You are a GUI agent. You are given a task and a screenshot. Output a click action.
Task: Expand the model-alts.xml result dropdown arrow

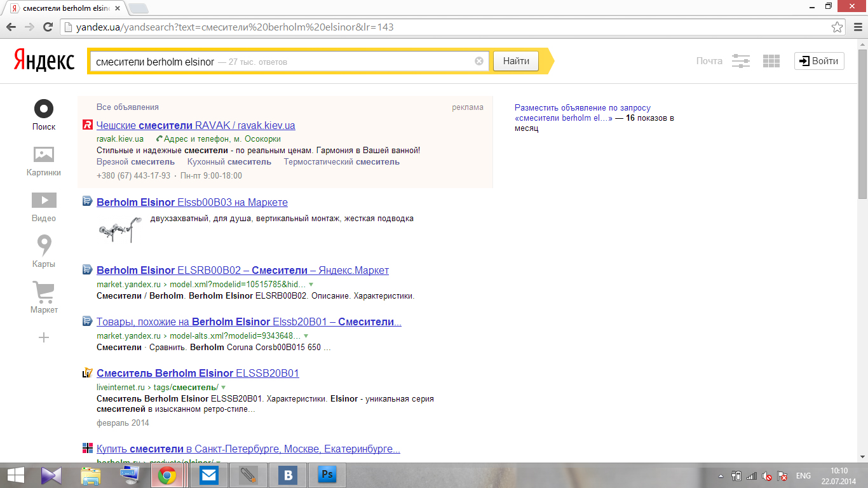pyautogui.click(x=306, y=335)
